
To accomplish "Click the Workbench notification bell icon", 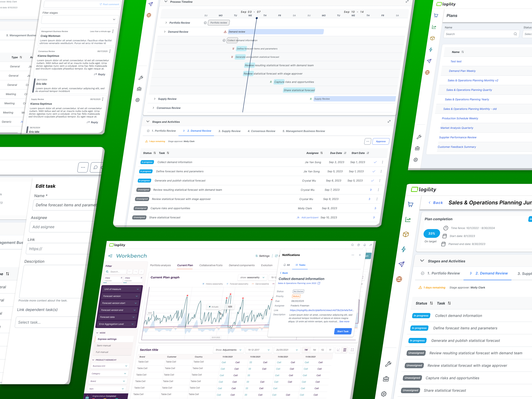I will pos(365,245).
